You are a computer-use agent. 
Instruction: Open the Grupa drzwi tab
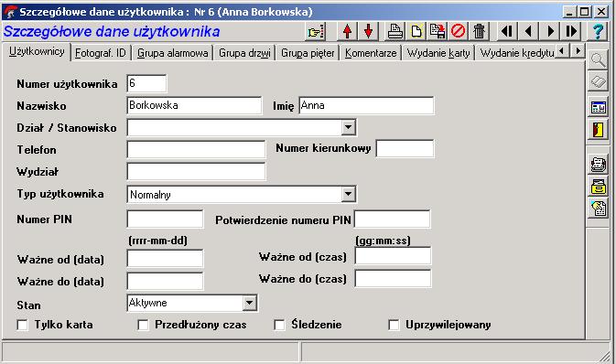pos(244,53)
